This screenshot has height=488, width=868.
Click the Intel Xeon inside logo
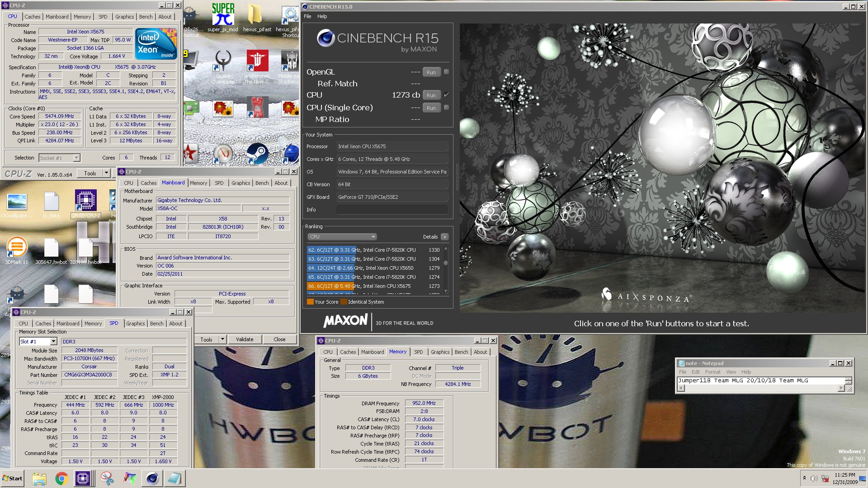click(x=156, y=44)
